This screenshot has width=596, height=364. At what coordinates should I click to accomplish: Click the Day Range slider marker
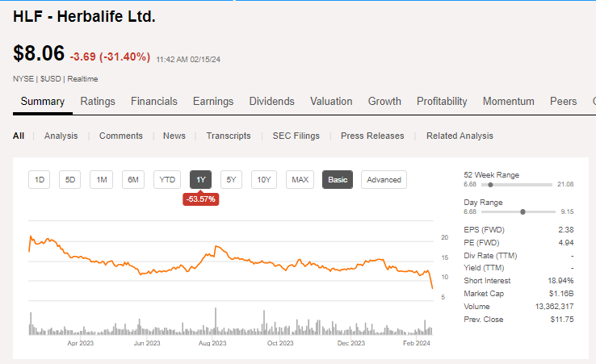tap(523, 211)
